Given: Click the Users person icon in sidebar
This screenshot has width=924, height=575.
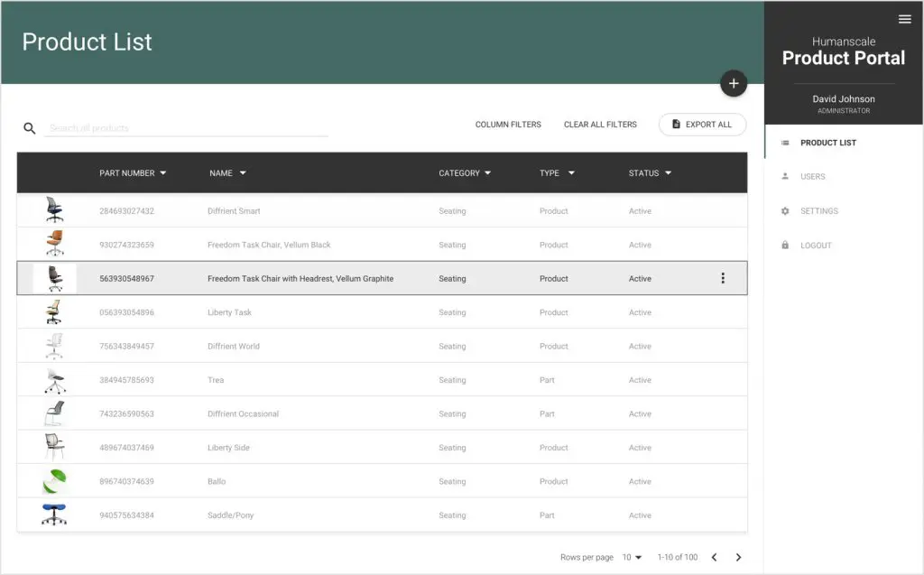Looking at the screenshot, I should (x=785, y=177).
